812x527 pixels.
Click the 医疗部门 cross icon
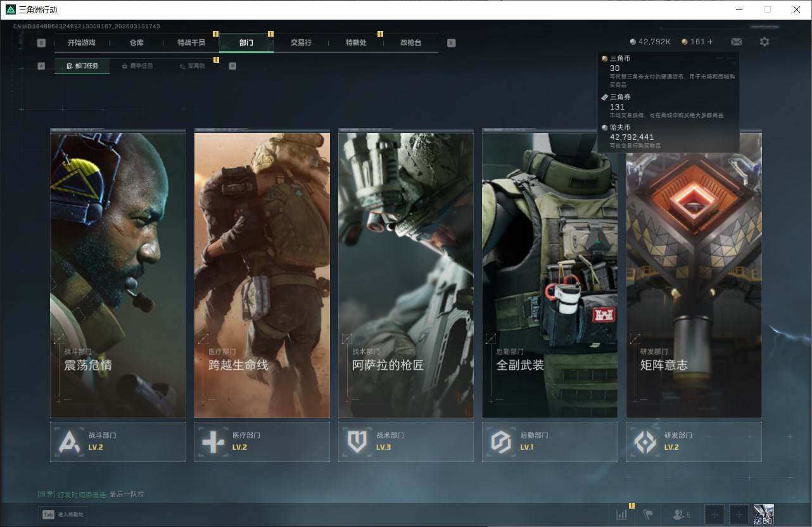click(x=213, y=441)
